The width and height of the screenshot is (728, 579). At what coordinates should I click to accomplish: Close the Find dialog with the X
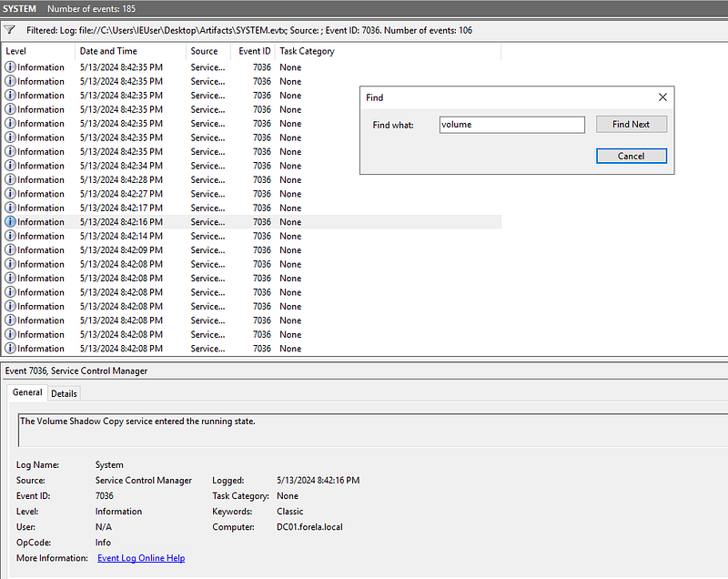[662, 97]
